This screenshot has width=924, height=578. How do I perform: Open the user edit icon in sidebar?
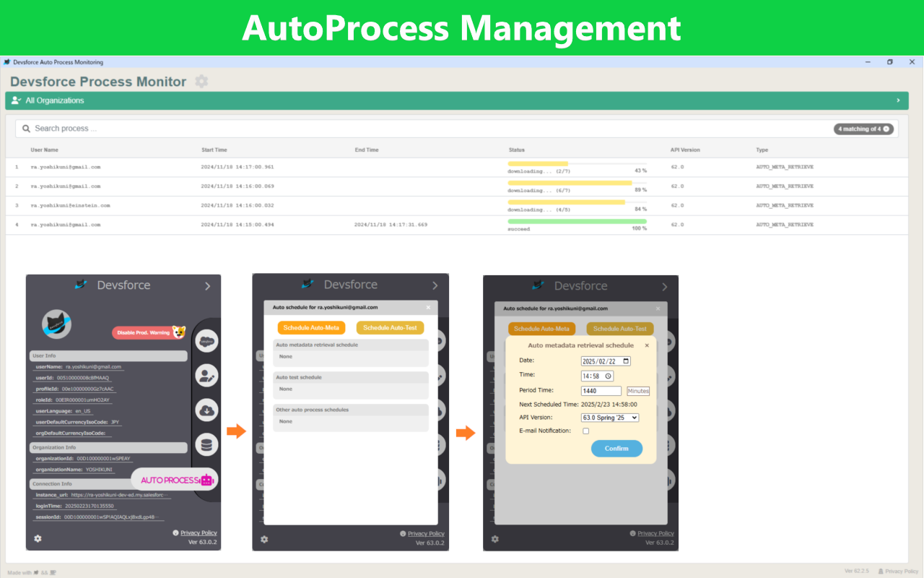[206, 376]
